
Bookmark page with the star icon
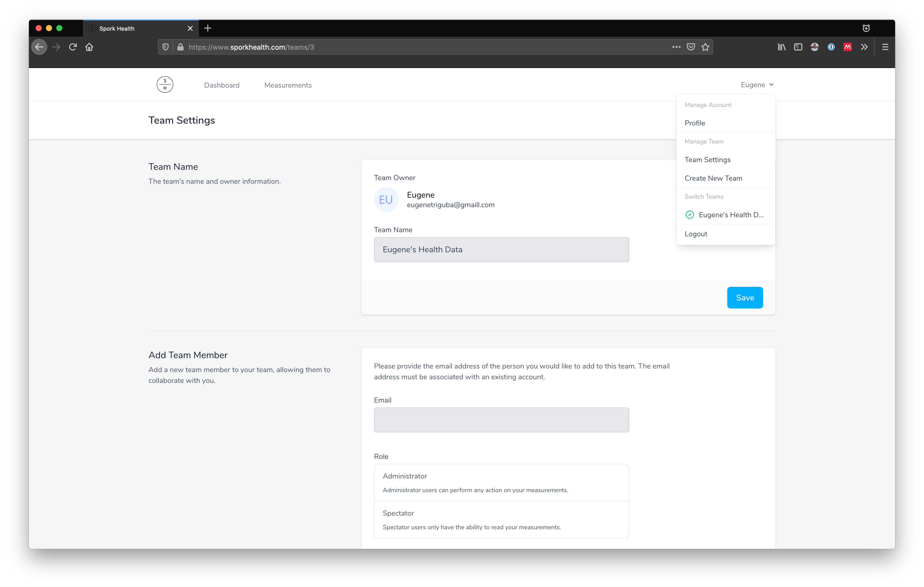click(x=705, y=47)
